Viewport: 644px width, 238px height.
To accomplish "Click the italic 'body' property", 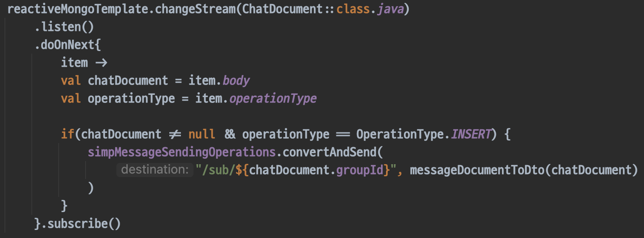I will 236,81.
